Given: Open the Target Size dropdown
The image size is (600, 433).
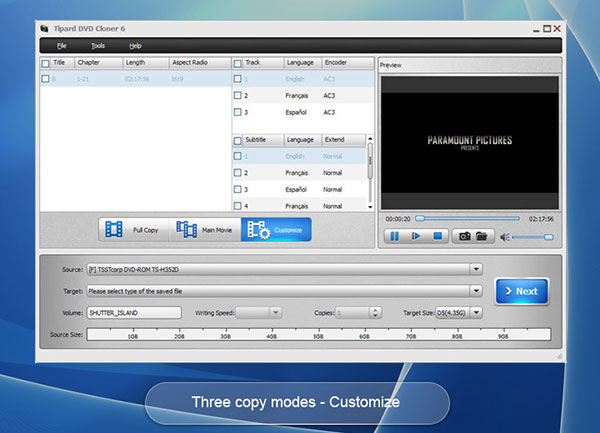Looking at the screenshot, I should tap(476, 313).
